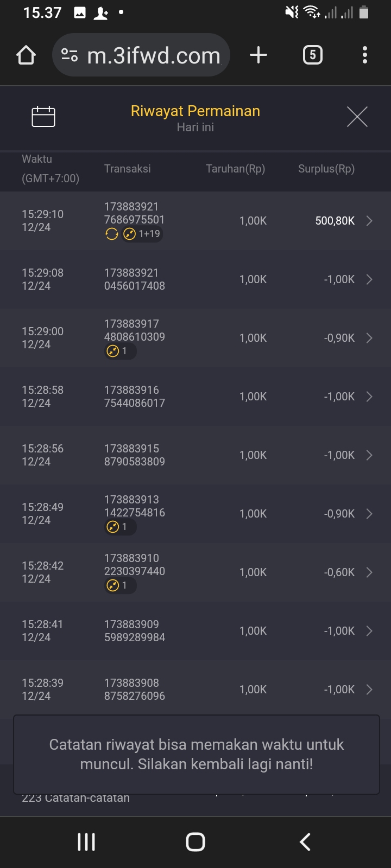Image resolution: width=391 pixels, height=868 pixels.
Task: Close the Riwayat Permainan panel
Action: pyautogui.click(x=357, y=117)
